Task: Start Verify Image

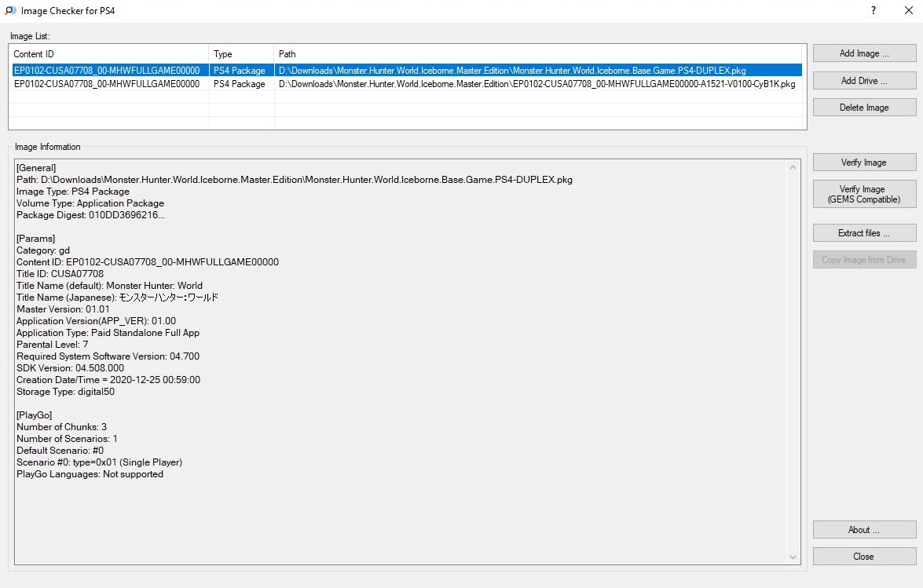Action: (x=864, y=163)
